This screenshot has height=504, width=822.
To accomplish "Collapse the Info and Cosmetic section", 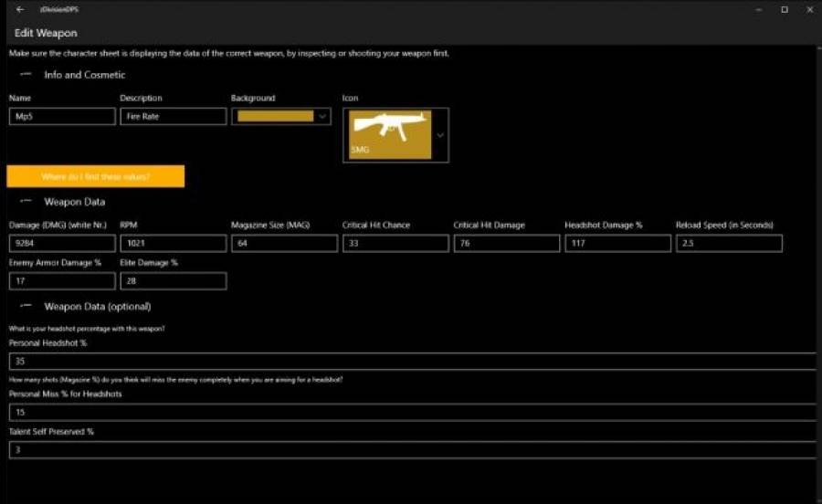I will [26, 75].
